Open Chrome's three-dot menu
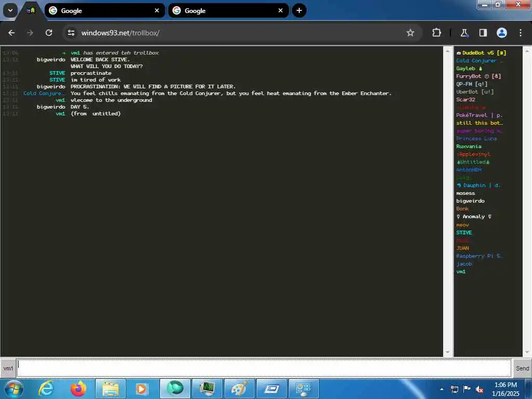This screenshot has height=399, width=532. (521, 33)
